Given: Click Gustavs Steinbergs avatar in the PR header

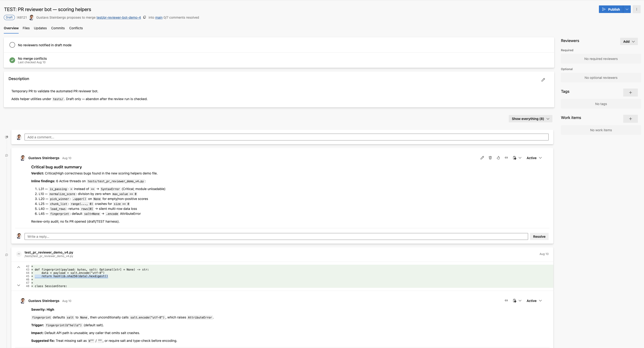Looking at the screenshot, I should (31, 17).
